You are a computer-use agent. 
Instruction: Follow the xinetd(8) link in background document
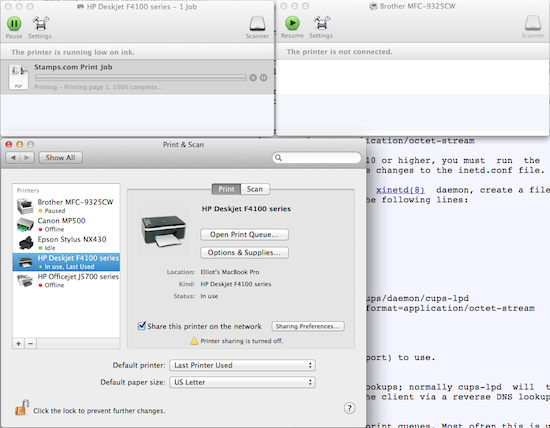400,190
